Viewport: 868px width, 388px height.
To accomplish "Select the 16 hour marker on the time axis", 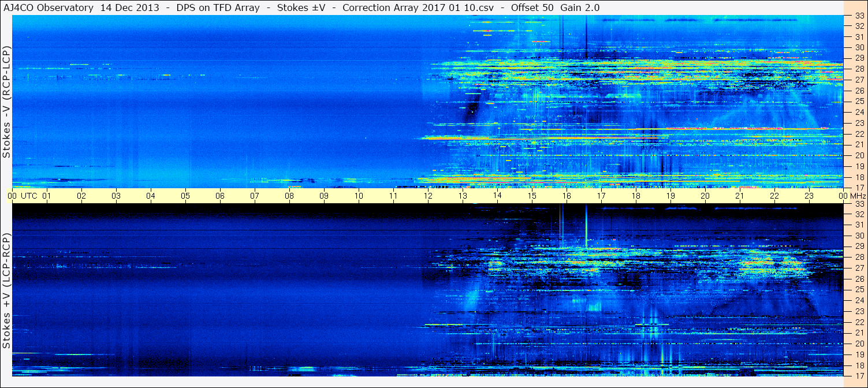I will tap(567, 196).
